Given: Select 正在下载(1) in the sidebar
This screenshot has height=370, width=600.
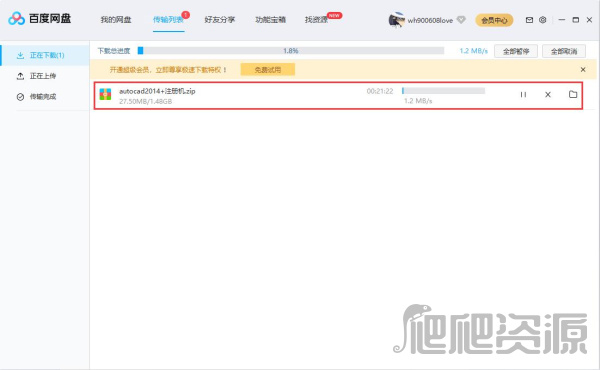Looking at the screenshot, I should [45, 55].
